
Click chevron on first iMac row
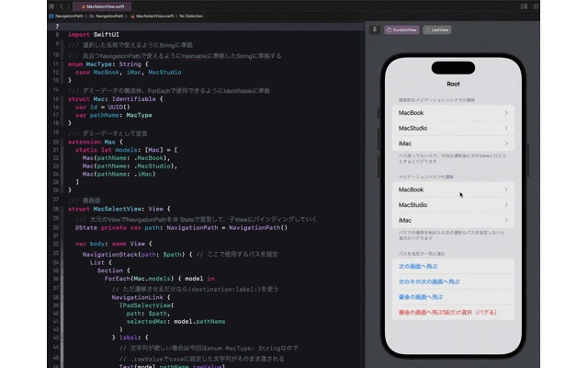tap(506, 144)
